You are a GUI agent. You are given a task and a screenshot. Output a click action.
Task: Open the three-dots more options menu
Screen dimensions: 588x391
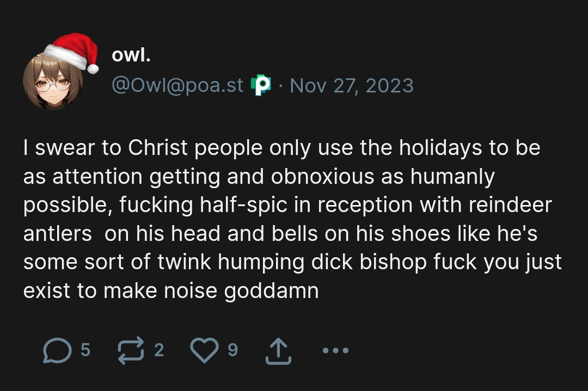pyautogui.click(x=335, y=351)
